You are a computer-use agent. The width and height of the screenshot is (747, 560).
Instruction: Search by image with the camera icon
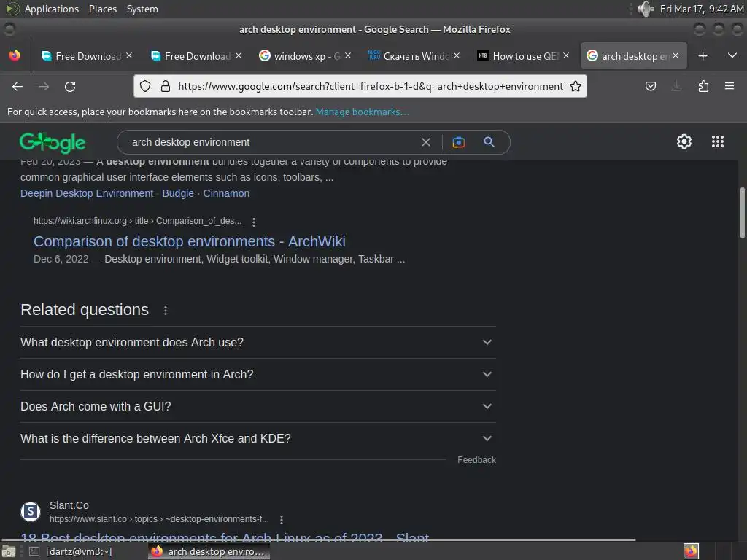click(458, 142)
